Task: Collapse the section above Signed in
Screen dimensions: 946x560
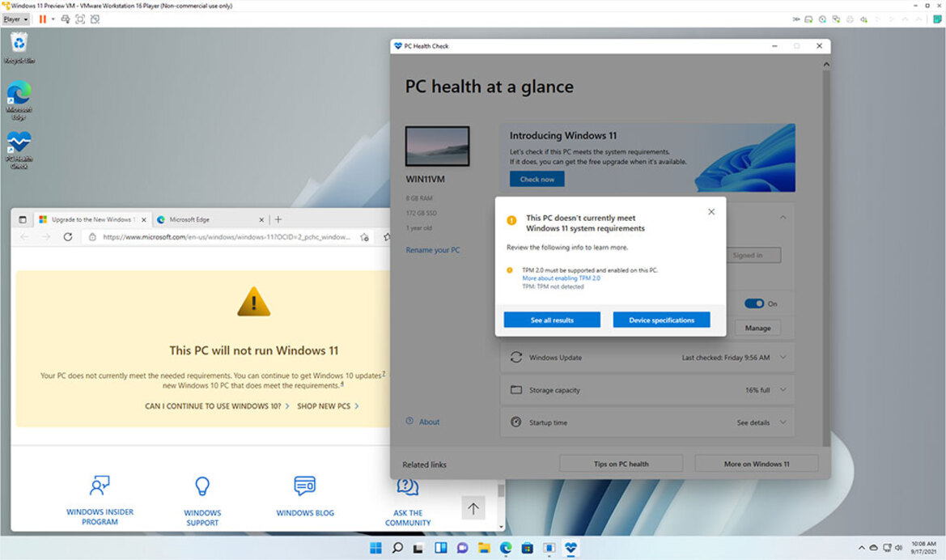Action: point(783,217)
